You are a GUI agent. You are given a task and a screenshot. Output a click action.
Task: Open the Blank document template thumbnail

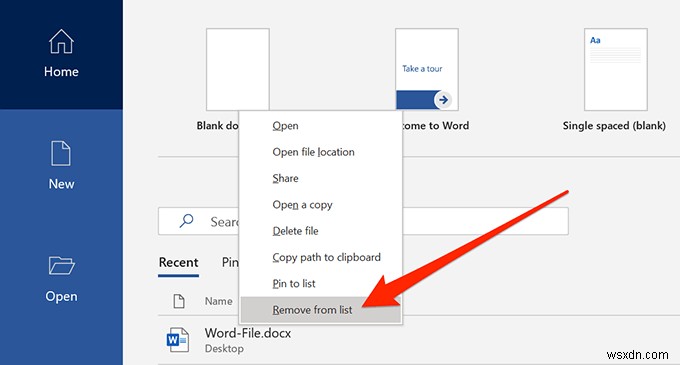238,69
